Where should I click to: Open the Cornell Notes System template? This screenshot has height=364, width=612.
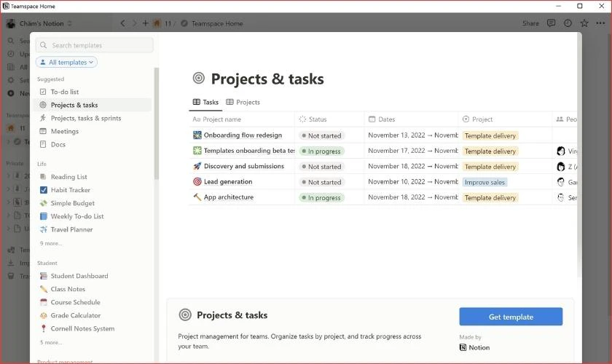pyautogui.click(x=83, y=328)
